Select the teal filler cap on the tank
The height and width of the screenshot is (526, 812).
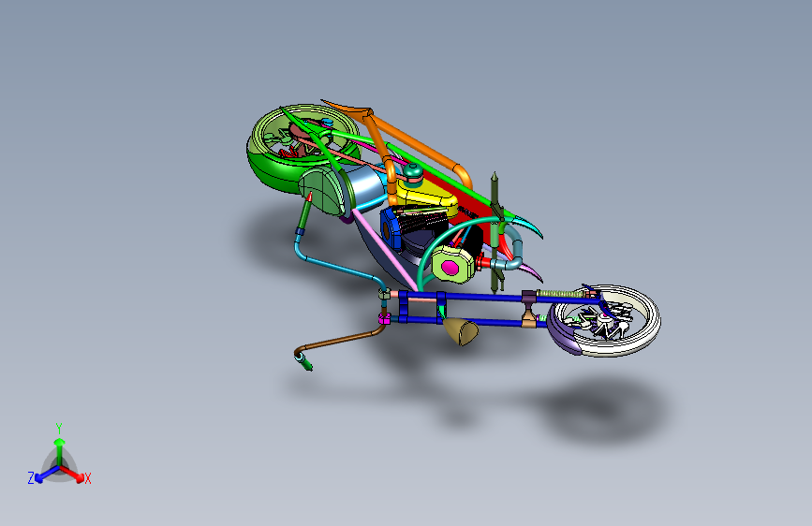(413, 171)
